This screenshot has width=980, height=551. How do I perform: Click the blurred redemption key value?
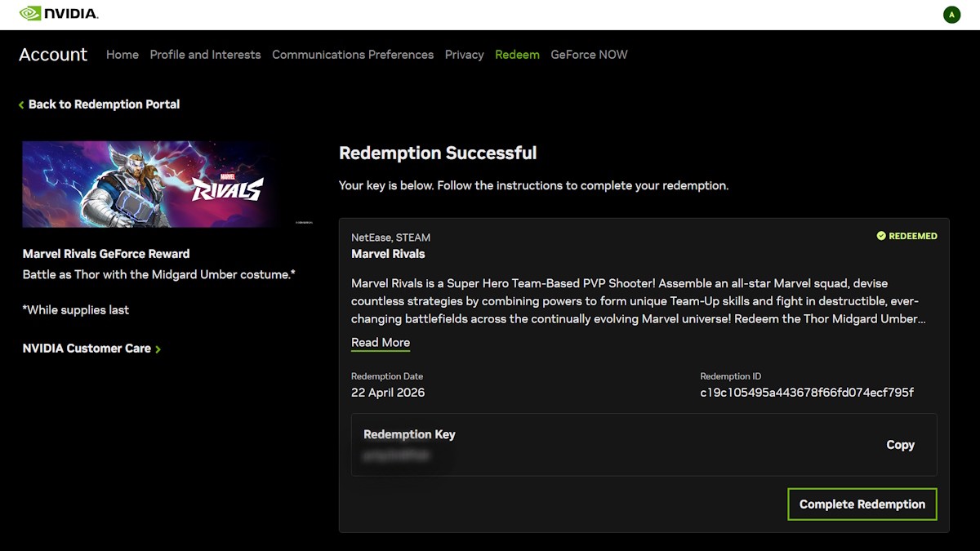tap(396, 455)
